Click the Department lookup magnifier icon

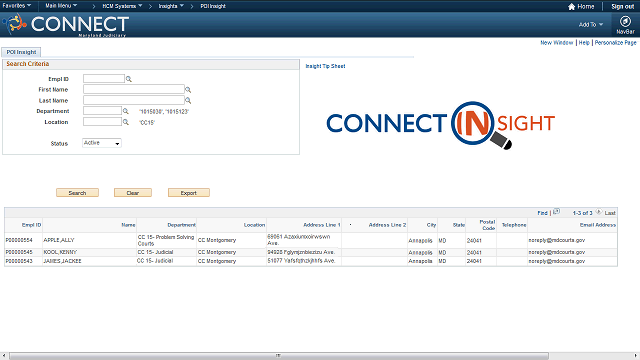coord(126,111)
